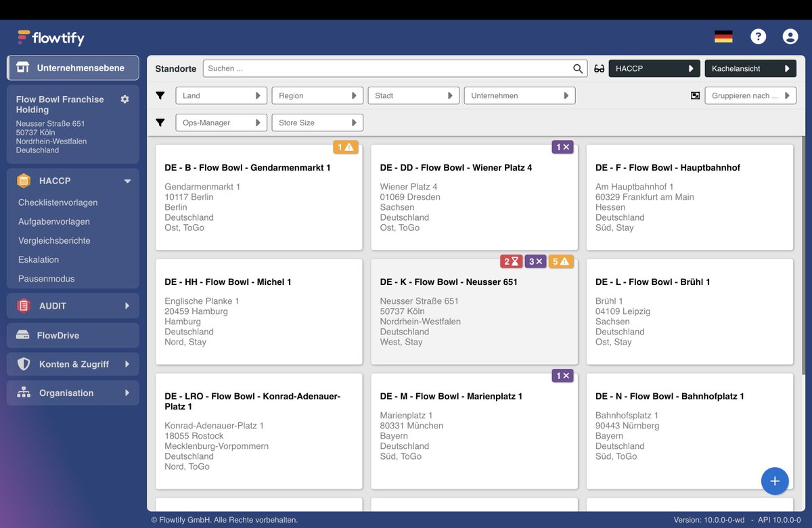The image size is (812, 528).
Task: Select the Unternehmensebene button
Action: tap(73, 68)
